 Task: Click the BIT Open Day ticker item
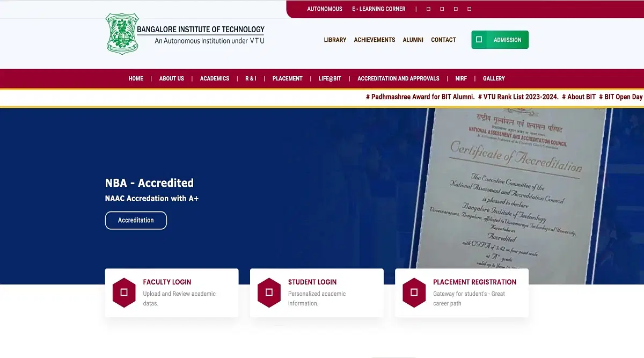tap(621, 97)
